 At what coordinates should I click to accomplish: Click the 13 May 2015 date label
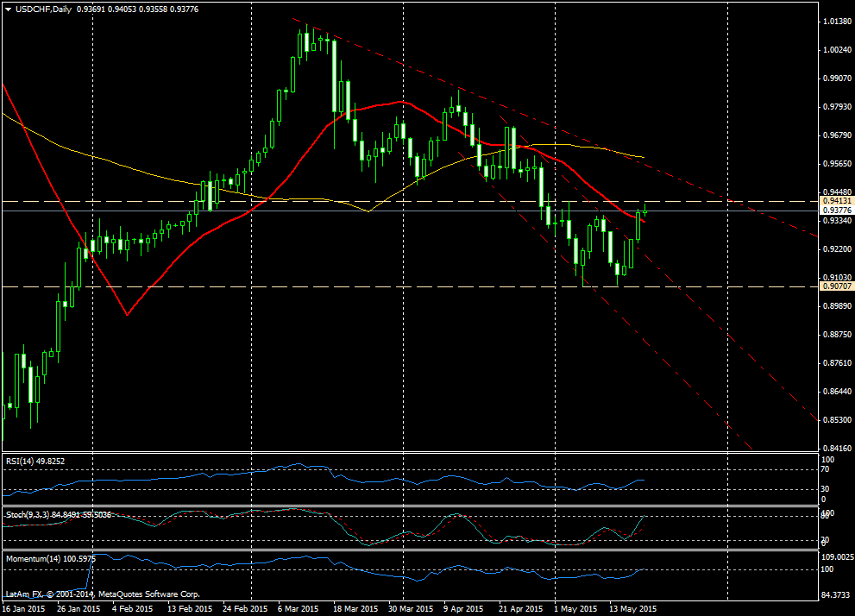[632, 608]
